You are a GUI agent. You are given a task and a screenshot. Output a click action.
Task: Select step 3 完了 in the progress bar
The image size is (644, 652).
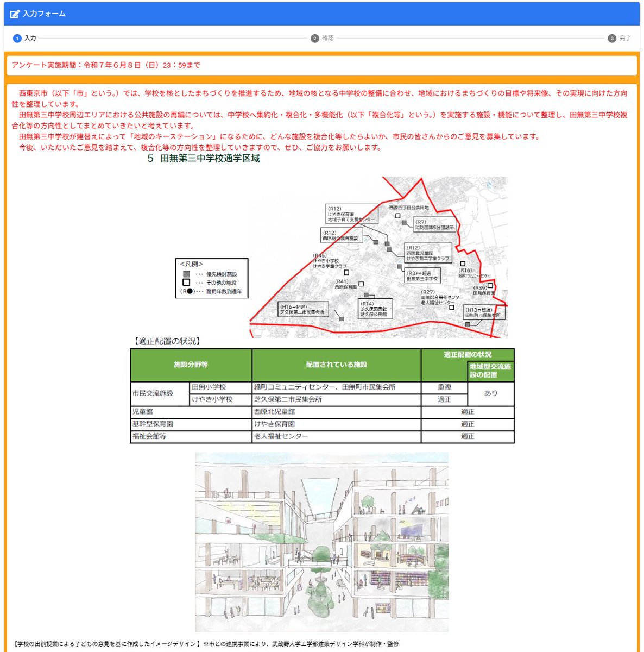click(620, 39)
